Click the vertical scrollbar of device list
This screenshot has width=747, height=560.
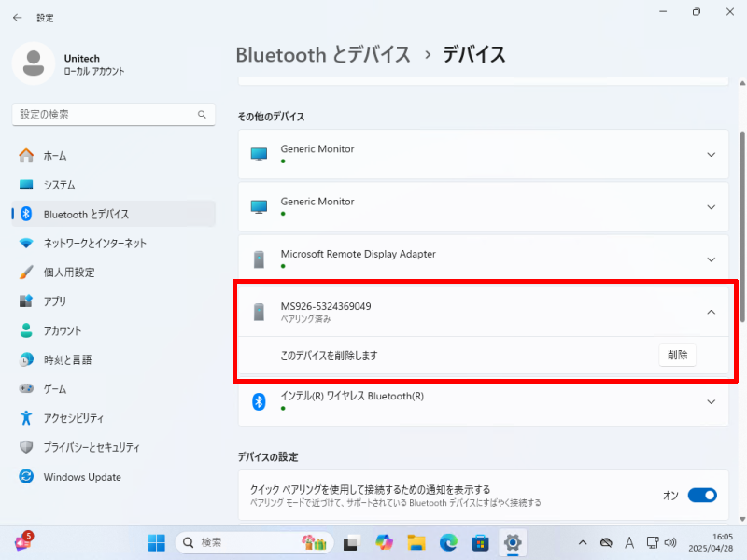coord(742,224)
